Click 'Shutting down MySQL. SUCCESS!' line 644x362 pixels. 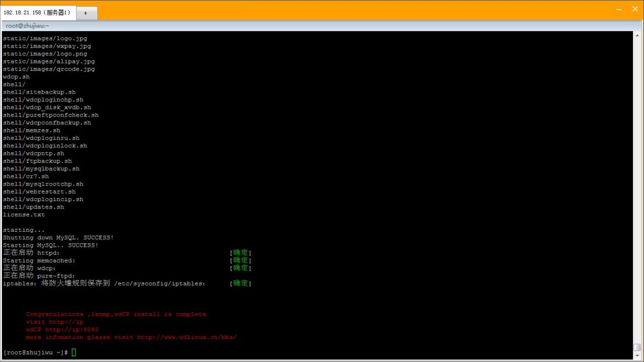point(58,238)
